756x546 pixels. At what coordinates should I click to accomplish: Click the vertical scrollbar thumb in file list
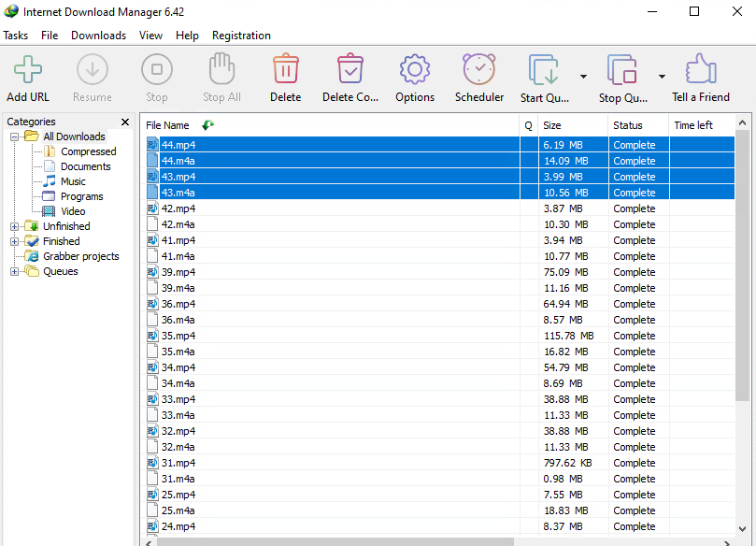pos(743,266)
